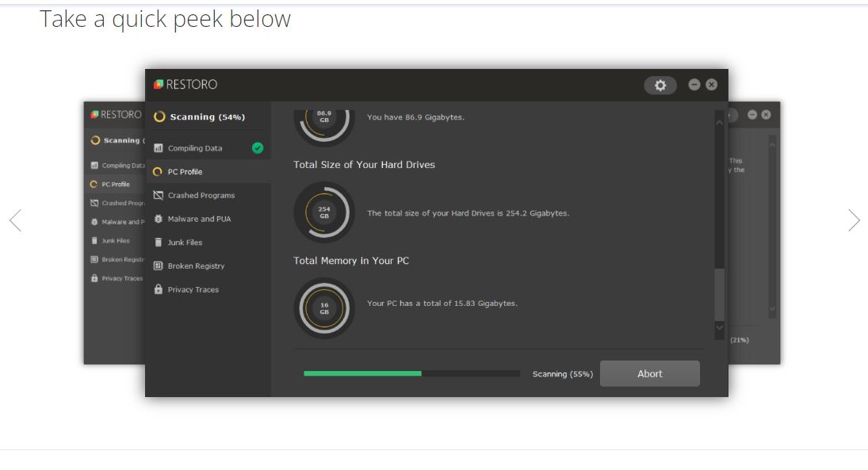
Task: Click RESTORO title text in front window
Action: [x=192, y=84]
